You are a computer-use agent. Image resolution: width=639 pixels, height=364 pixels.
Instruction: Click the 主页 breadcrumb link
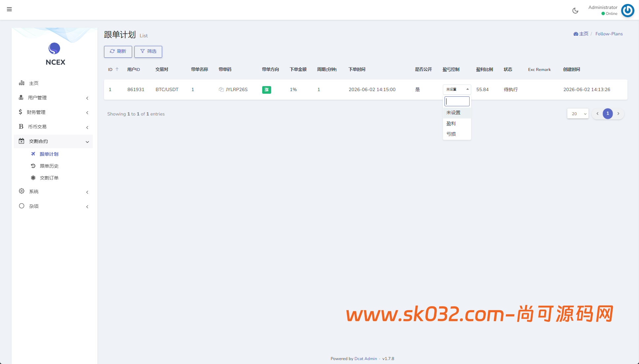pos(584,34)
